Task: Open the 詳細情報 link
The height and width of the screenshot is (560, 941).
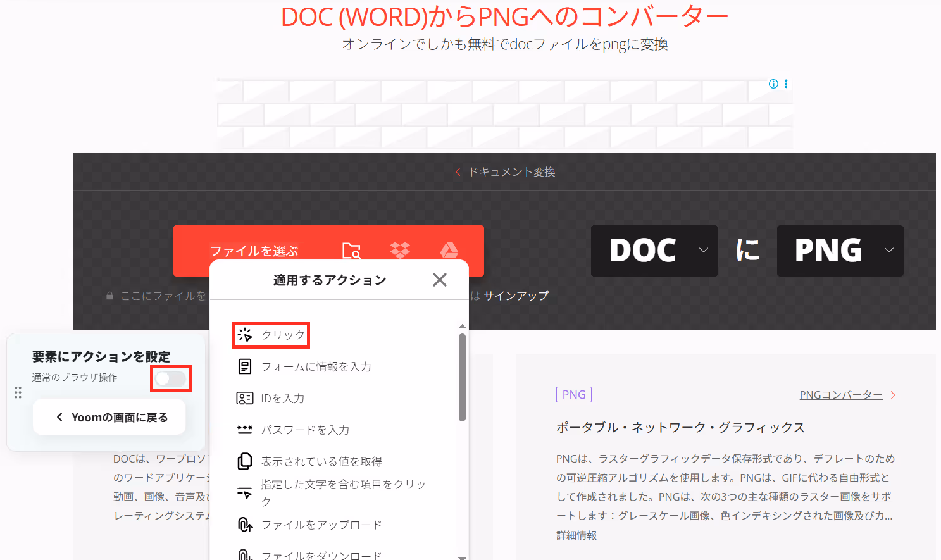Action: pyautogui.click(x=576, y=535)
